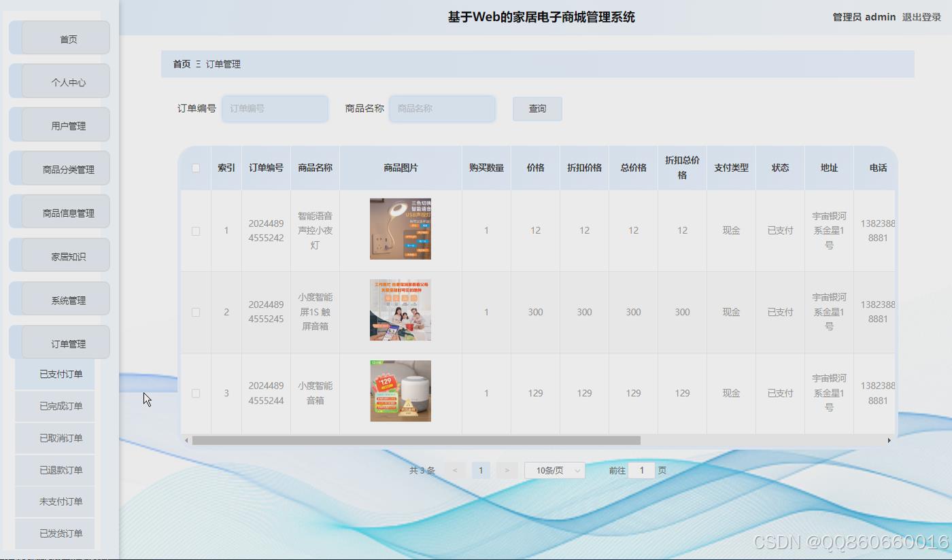The width and height of the screenshot is (952, 560).
Task: Toggle the select-all checkbox in the table header
Action: 195,167
